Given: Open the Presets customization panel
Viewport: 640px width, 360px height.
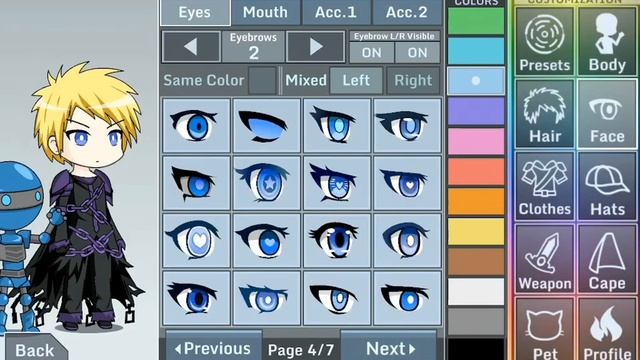Looking at the screenshot, I should (544, 41).
